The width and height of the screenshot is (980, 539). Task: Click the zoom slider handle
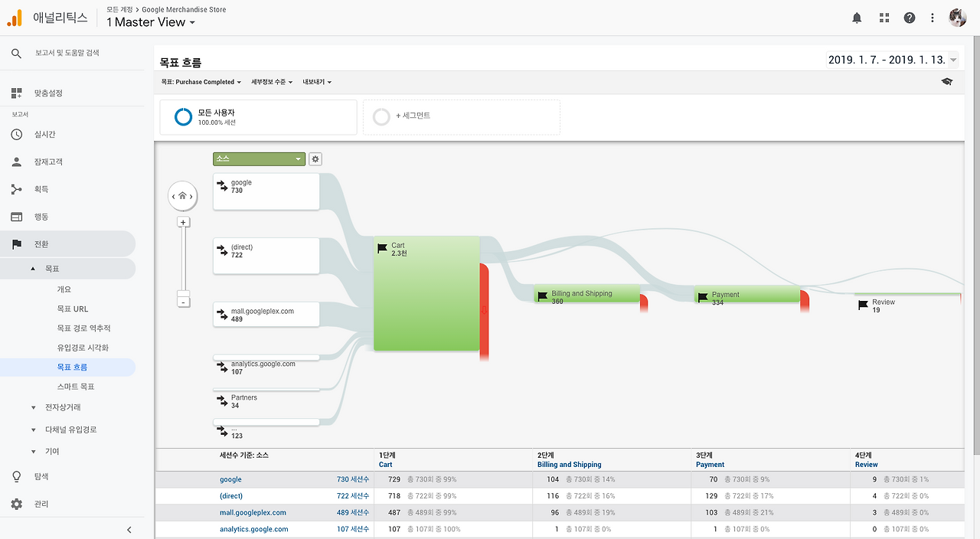(183, 293)
